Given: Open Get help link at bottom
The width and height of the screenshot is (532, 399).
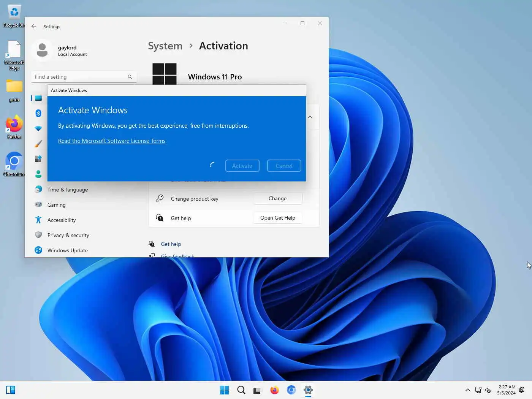Looking at the screenshot, I should pos(171,244).
